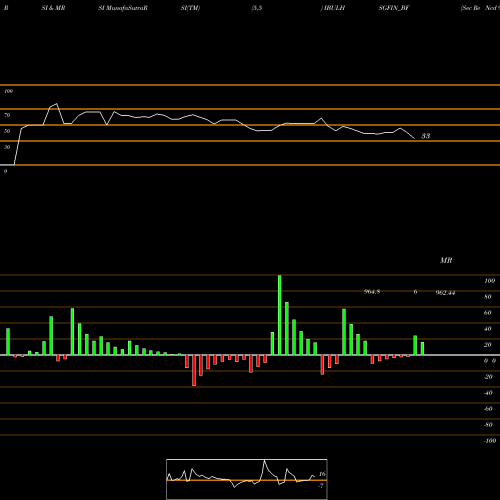Click the -20 label on the MR axis

(488, 377)
